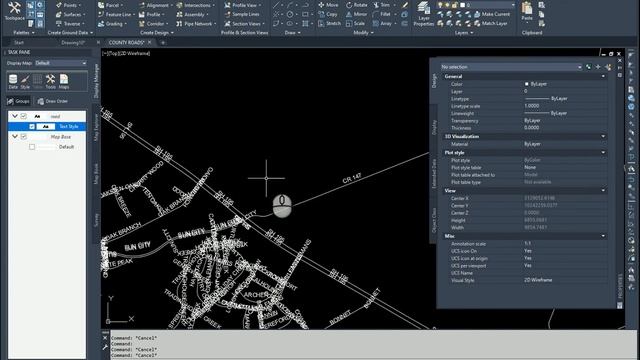Select the Grading tool

111,24
